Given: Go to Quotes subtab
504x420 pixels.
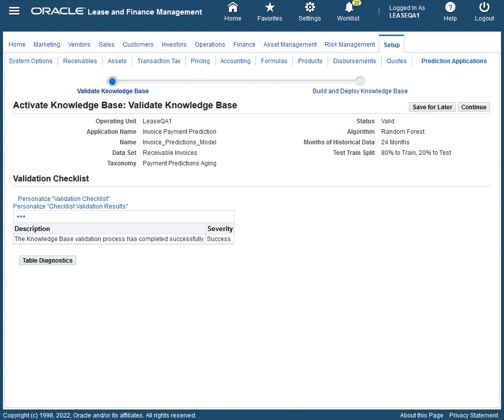Looking at the screenshot, I should [396, 61].
